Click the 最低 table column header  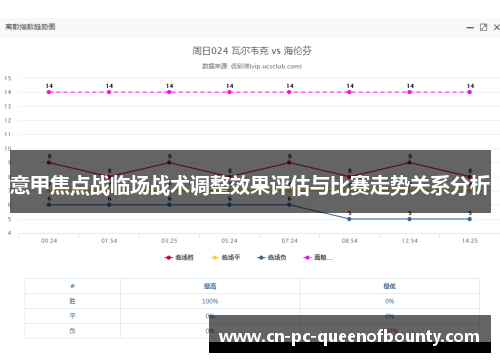pos(389,286)
